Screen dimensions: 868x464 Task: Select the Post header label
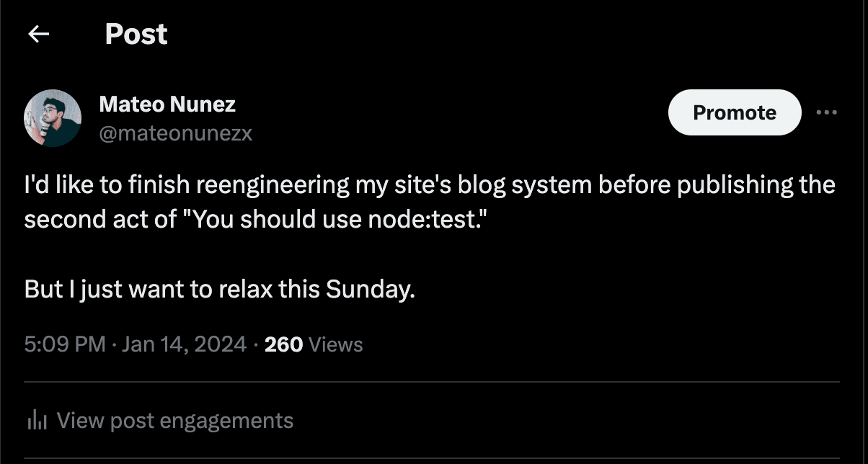click(x=136, y=33)
